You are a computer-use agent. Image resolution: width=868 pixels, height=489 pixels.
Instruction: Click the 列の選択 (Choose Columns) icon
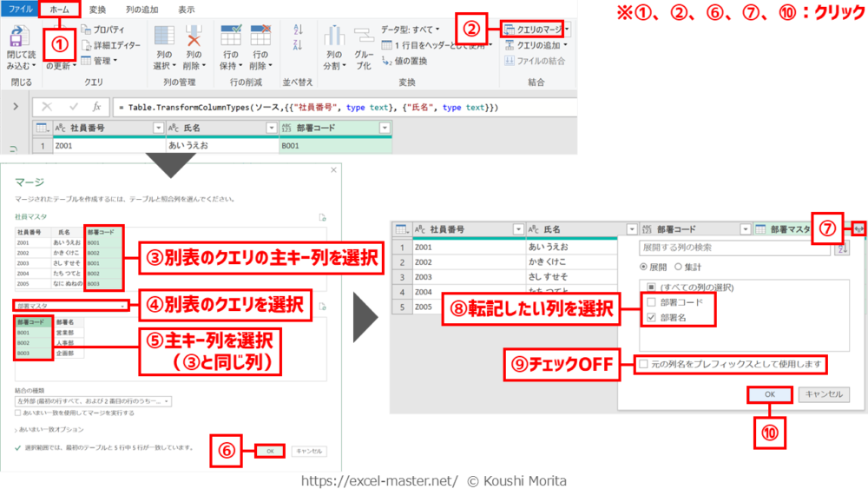[x=164, y=38]
